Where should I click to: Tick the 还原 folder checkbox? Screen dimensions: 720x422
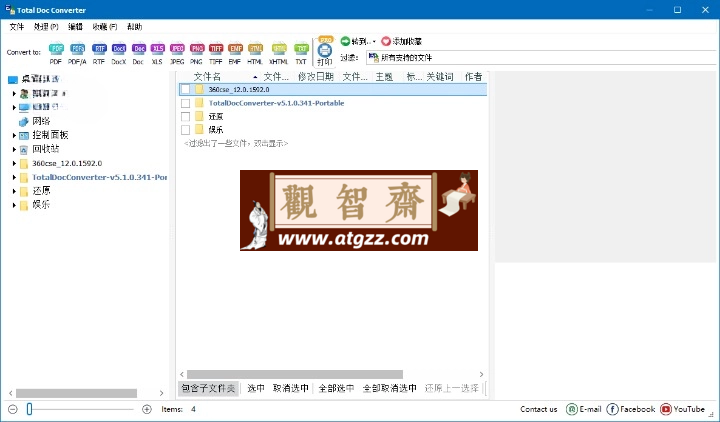tap(186, 117)
